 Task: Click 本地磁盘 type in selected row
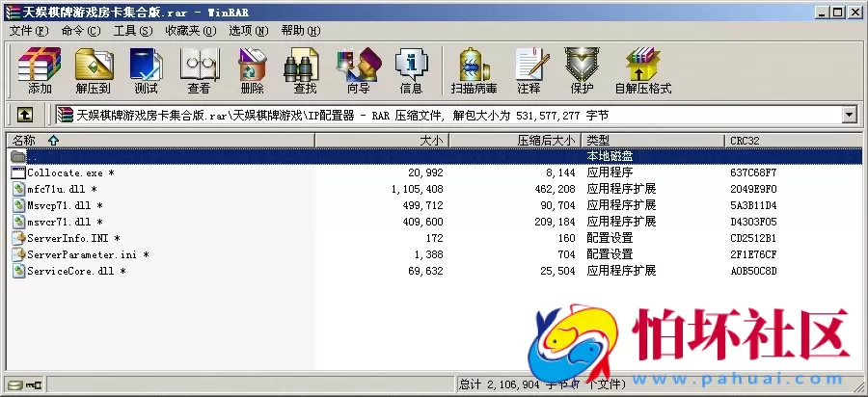(610, 156)
